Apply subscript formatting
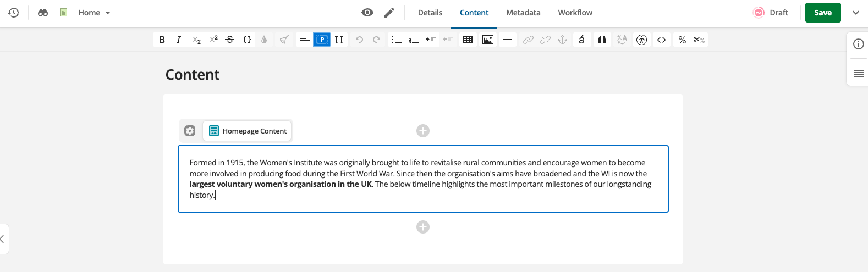 click(196, 40)
